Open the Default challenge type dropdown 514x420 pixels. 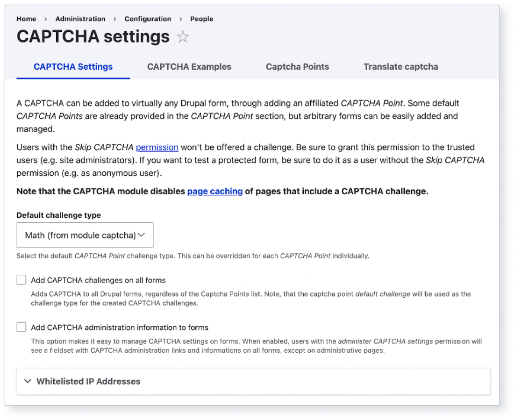click(x=85, y=235)
